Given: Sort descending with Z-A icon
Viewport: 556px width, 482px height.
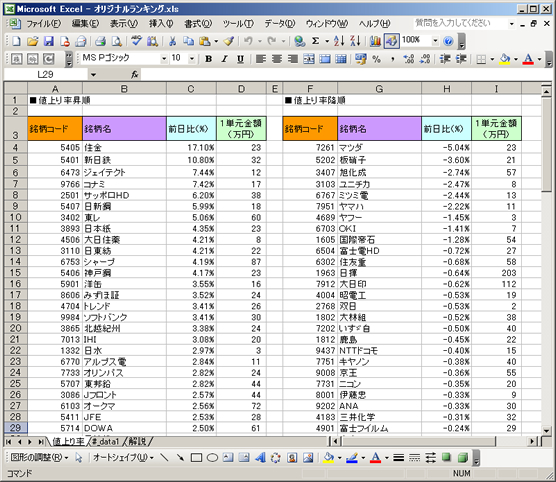Looking at the screenshot, I should pos(355,41).
